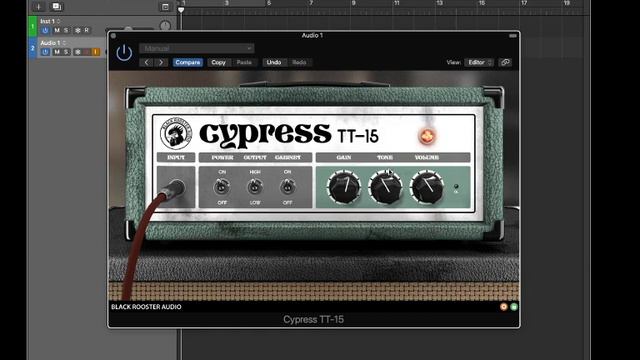Select the Inst 1 track name
This screenshot has width=640, height=360.
(x=47, y=21)
